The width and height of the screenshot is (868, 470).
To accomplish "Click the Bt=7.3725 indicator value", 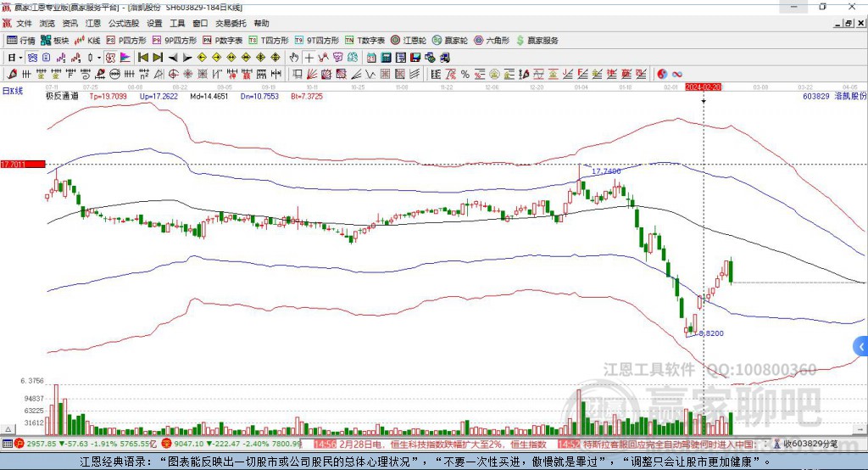I will [307, 96].
